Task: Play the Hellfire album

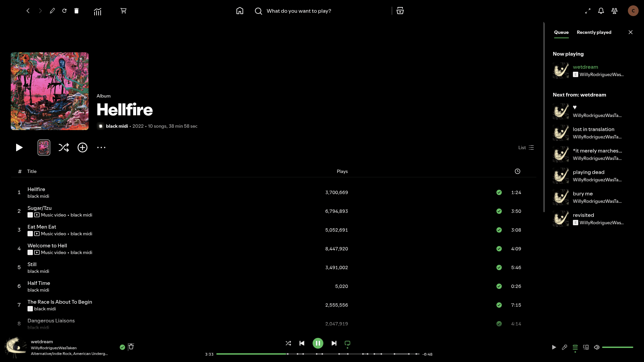Action: coord(19,147)
